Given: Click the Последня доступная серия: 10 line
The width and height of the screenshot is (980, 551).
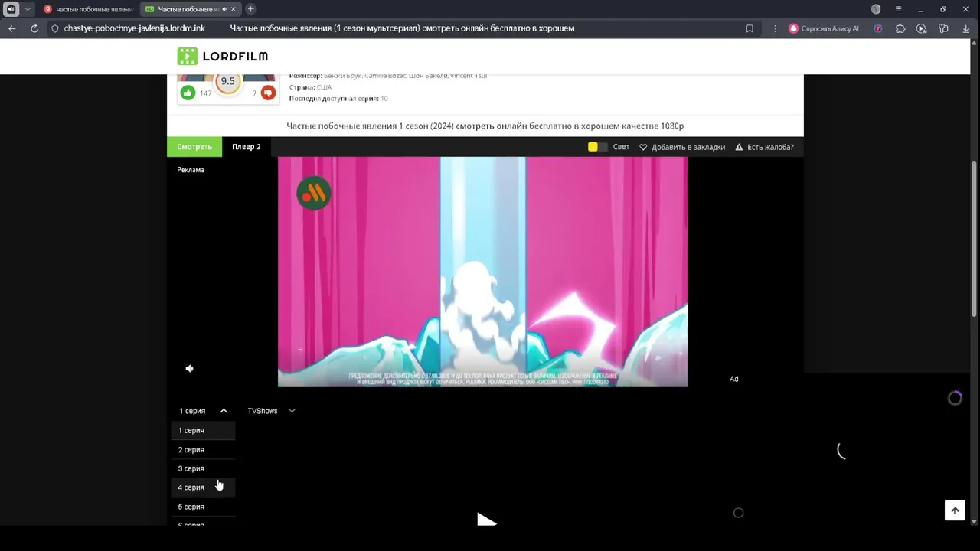Looking at the screenshot, I should coord(338,99).
